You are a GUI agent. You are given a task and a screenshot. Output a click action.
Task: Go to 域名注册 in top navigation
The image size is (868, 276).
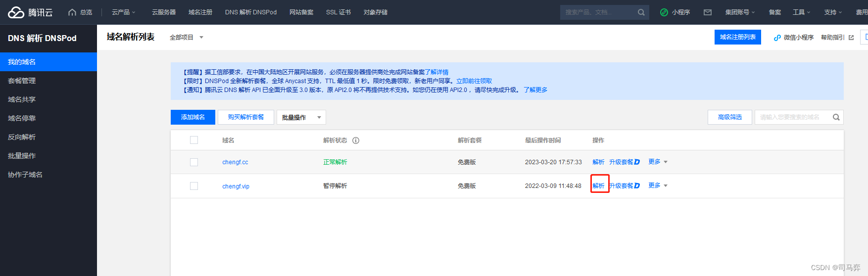(x=200, y=12)
